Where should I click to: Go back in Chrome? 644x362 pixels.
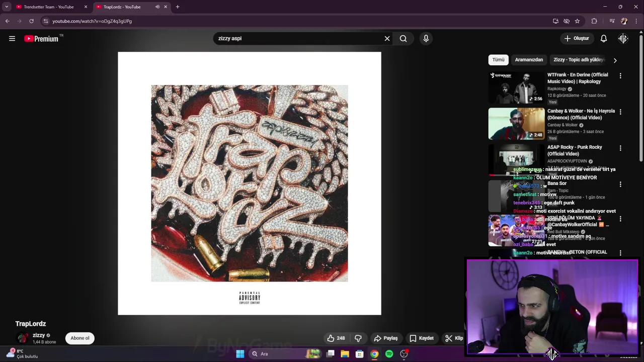(x=7, y=21)
